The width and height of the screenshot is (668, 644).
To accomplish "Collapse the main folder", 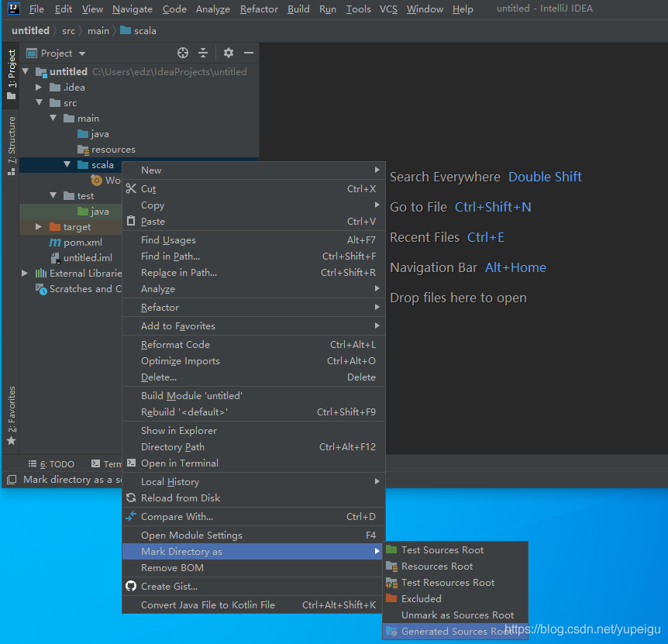I will 53,118.
